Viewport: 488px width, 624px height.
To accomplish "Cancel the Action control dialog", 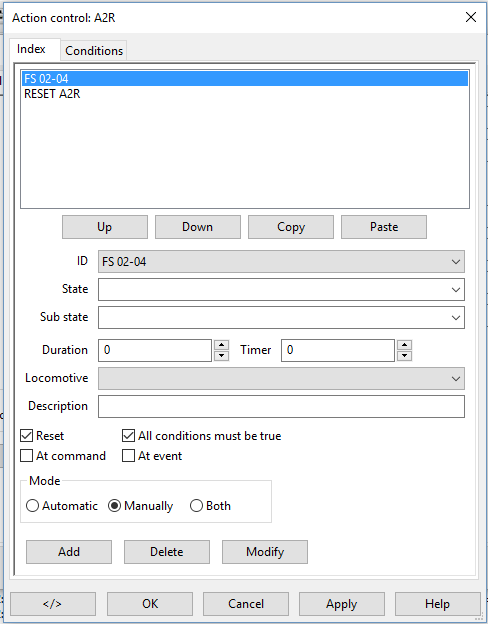I will tap(246, 604).
